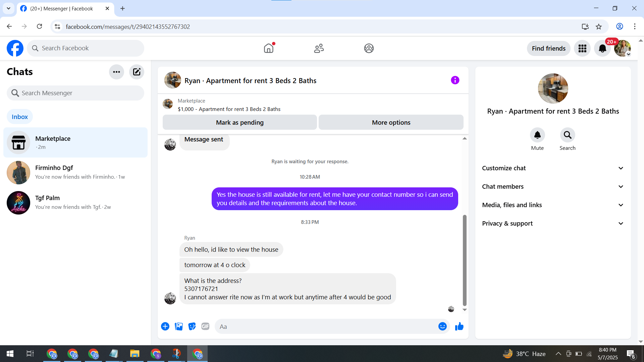Open the sticker chooser icon

pyautogui.click(x=192, y=326)
